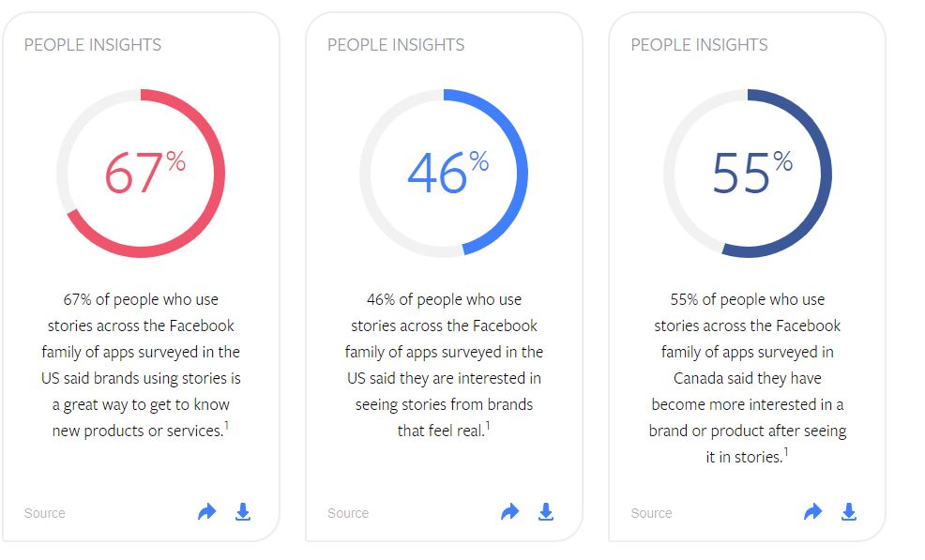925x560 pixels.
Task: Select People Insights heading on first card
Action: click(x=93, y=45)
